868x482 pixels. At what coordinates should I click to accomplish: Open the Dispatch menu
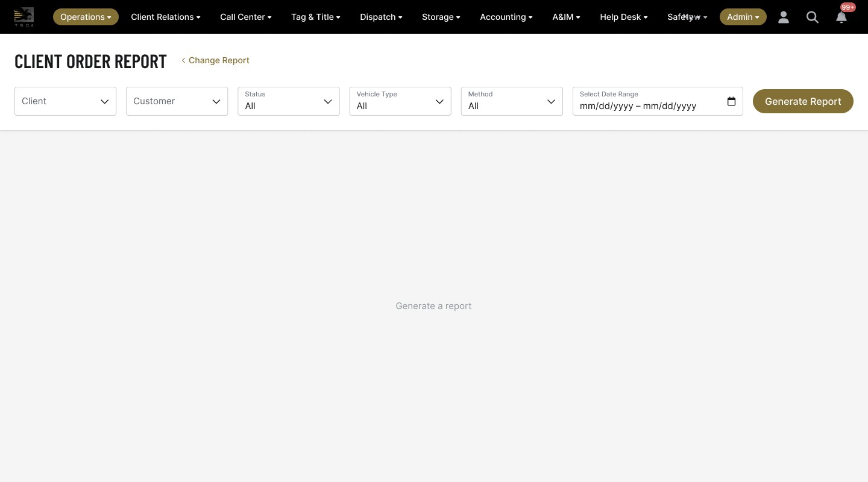point(381,17)
